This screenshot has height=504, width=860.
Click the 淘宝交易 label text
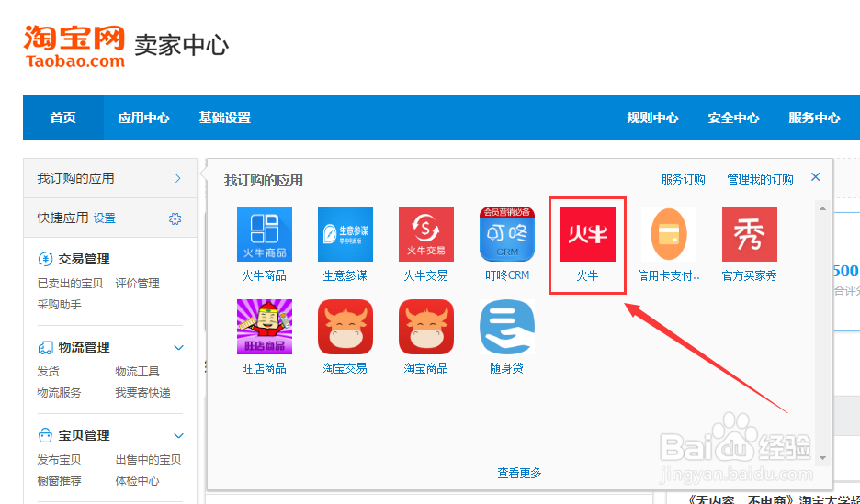(x=345, y=368)
